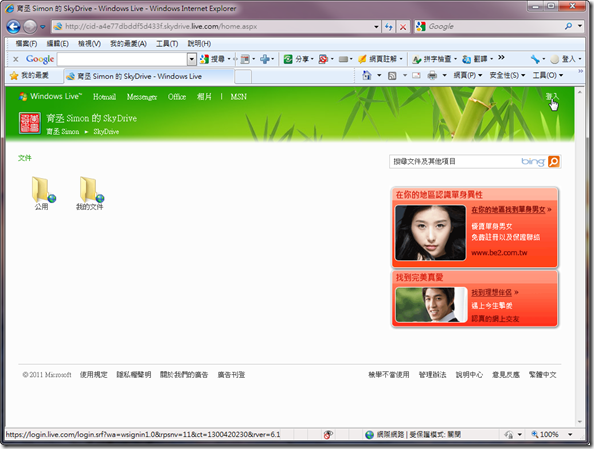Click the woman's photo in the ad
The width and height of the screenshot is (594, 449).
[430, 233]
